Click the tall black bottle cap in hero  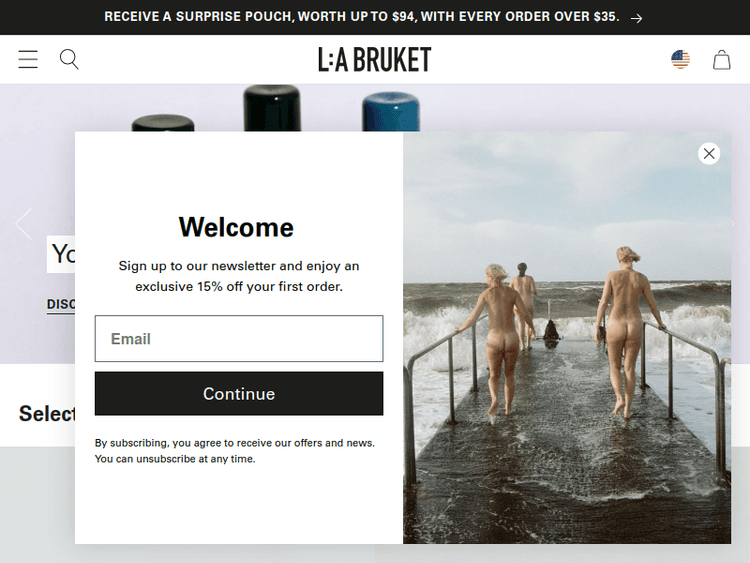[x=272, y=108]
